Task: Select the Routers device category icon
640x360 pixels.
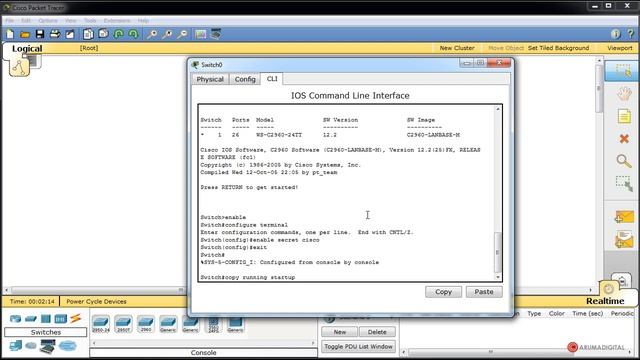Action: (16, 319)
